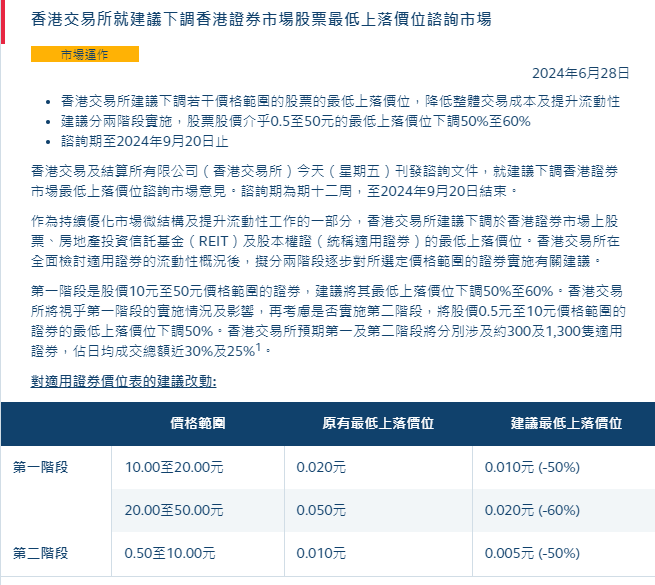The height and width of the screenshot is (585, 655).
Task: Select the 第一階段 row label
Action: [x=41, y=467]
